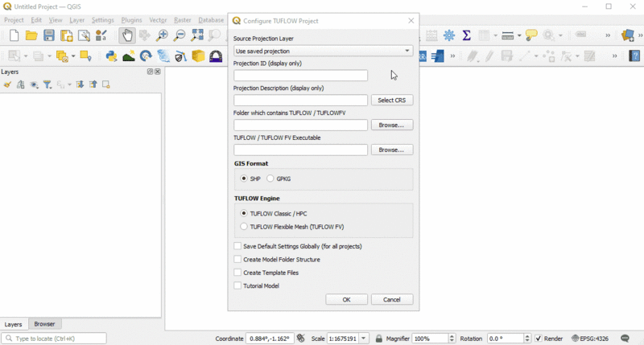The height and width of the screenshot is (345, 644).
Task: Open the Scale dropdown in status bar
Action: (x=364, y=339)
